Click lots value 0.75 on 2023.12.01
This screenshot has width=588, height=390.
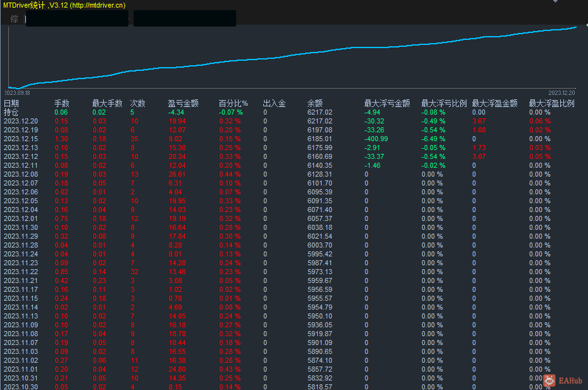pos(61,218)
